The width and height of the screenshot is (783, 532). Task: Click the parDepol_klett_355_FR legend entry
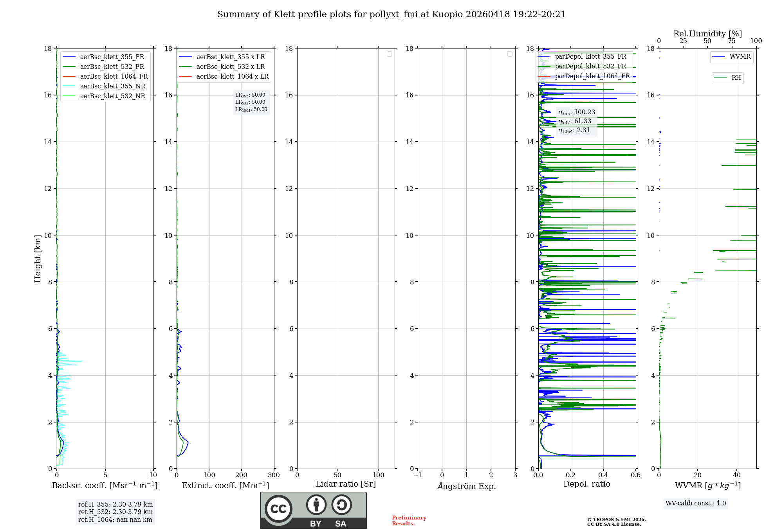[x=590, y=57]
